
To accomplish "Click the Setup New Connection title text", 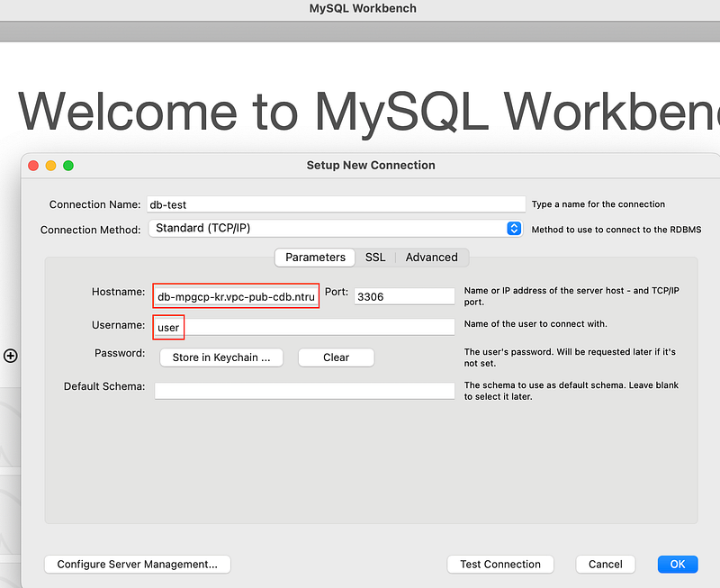I will 371,165.
